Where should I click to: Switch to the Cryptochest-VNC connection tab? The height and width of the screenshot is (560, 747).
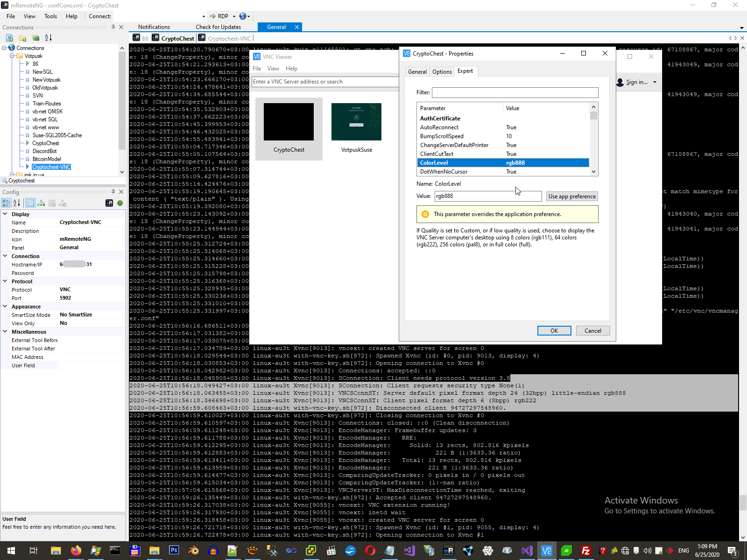(x=225, y=39)
